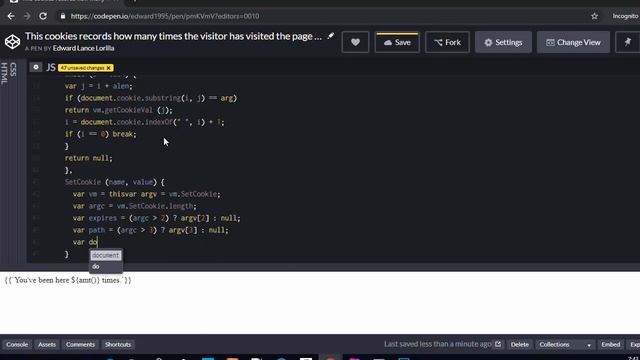
Task: Save the pen
Action: pos(397,42)
